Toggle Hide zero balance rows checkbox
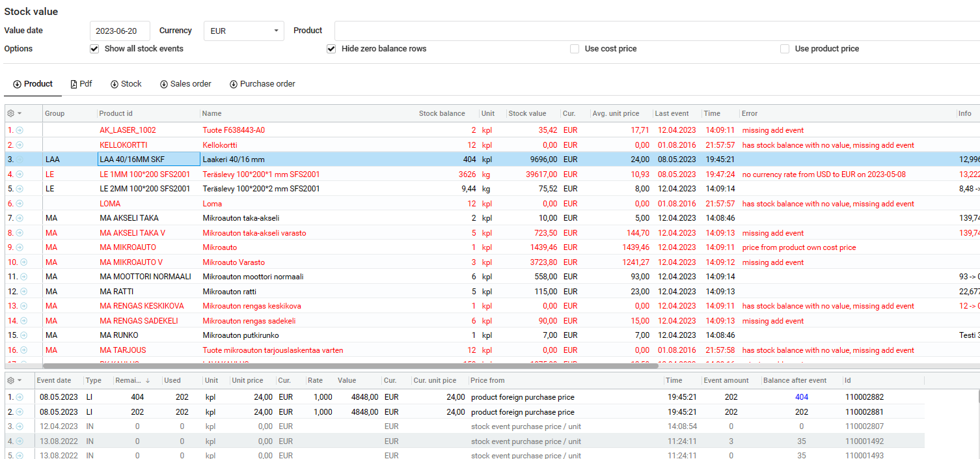The width and height of the screenshot is (980, 459). point(331,49)
